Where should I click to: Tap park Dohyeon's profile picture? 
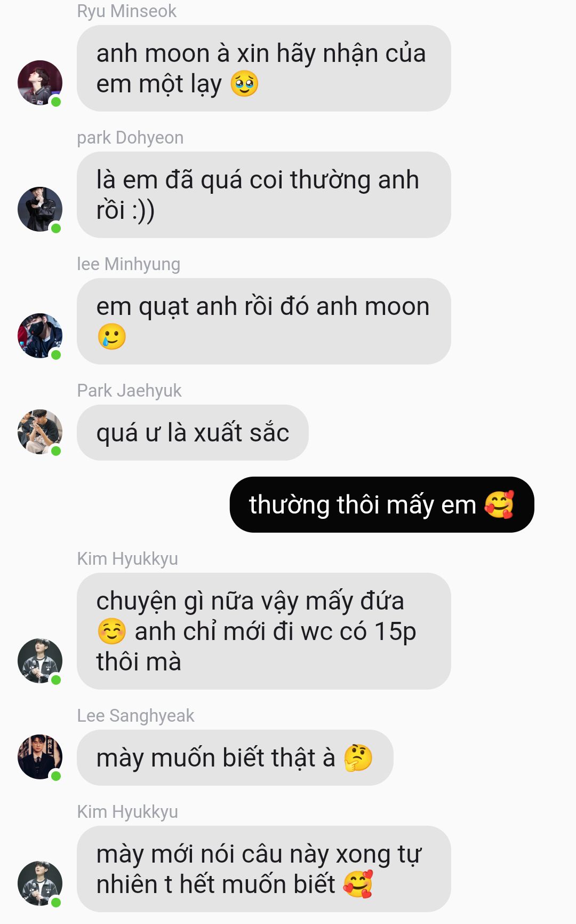click(40, 209)
